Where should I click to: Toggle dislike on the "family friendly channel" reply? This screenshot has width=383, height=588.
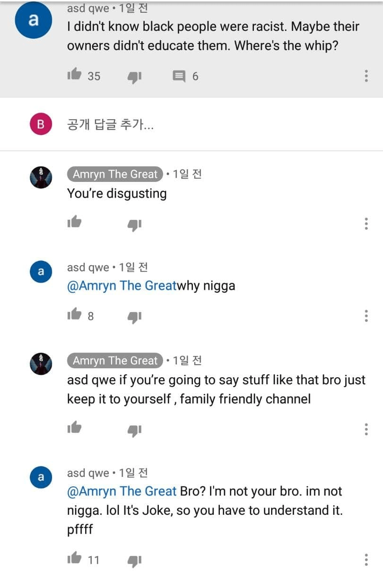click(135, 430)
